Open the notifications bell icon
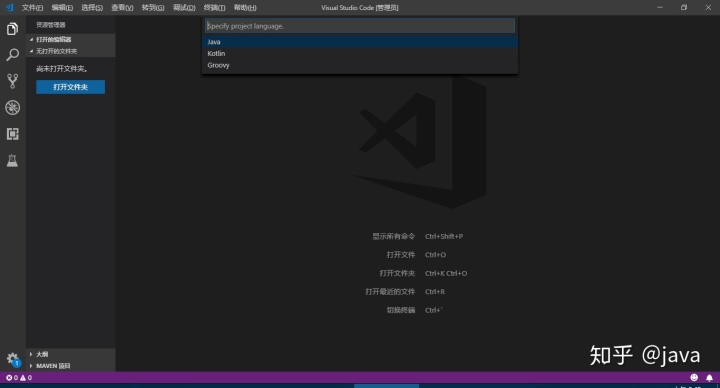The image size is (720, 388). pyautogui.click(x=709, y=377)
